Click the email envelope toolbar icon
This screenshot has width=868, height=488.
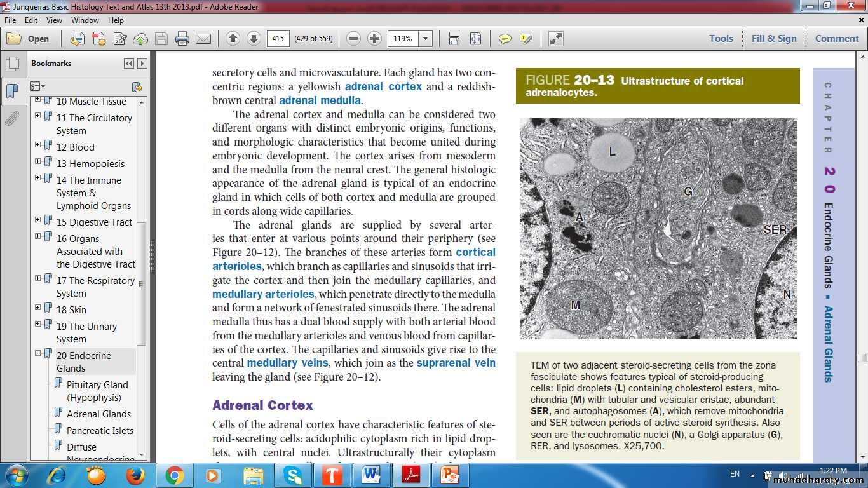point(203,39)
